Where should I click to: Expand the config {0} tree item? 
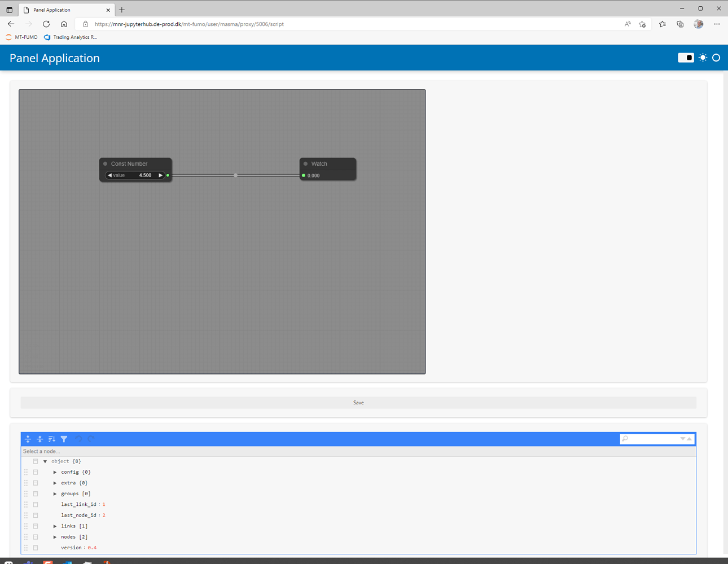pyautogui.click(x=55, y=472)
